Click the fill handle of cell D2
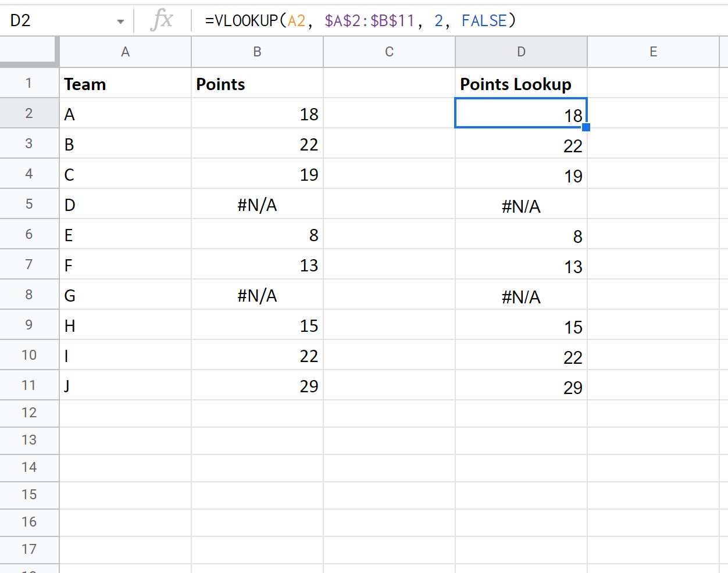This screenshot has height=573, width=728. 586,127
